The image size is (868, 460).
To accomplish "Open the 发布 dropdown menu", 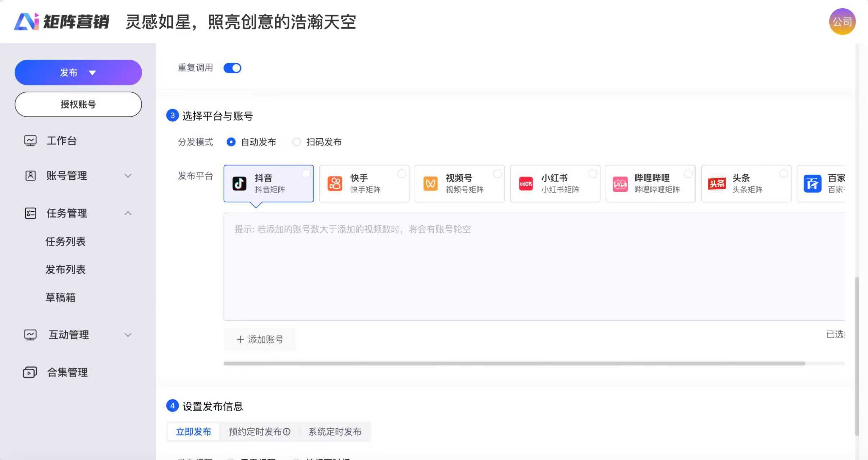I will pos(78,72).
